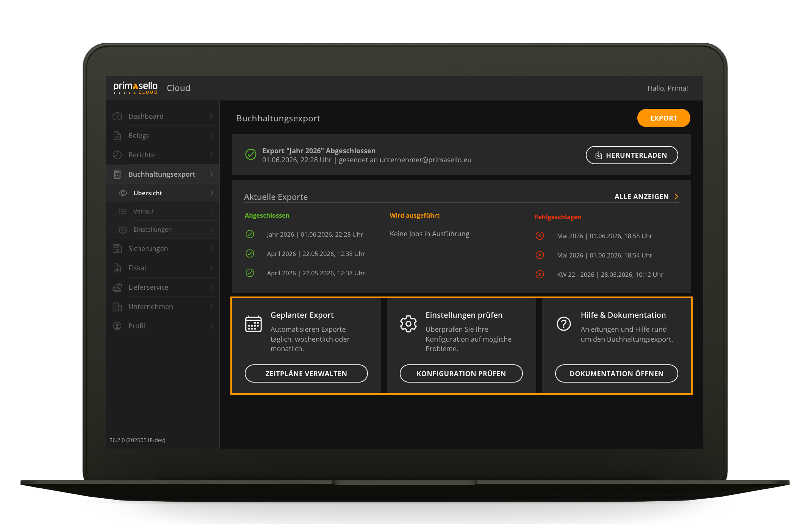Click the question mark icon in Hilfe card
This screenshot has height=524, width=812.
[564, 324]
